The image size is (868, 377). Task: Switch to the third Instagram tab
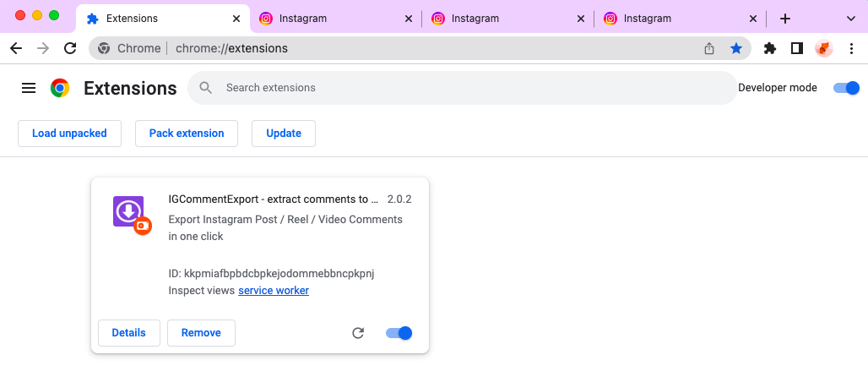[680, 19]
